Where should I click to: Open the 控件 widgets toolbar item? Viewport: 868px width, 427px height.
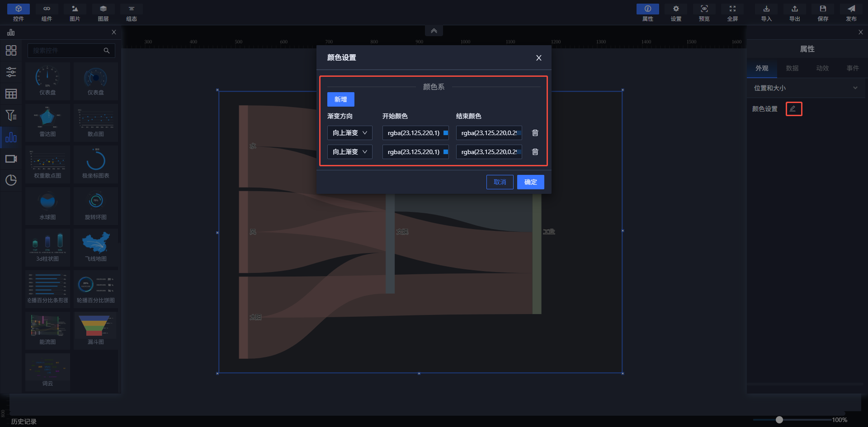pyautogui.click(x=19, y=13)
